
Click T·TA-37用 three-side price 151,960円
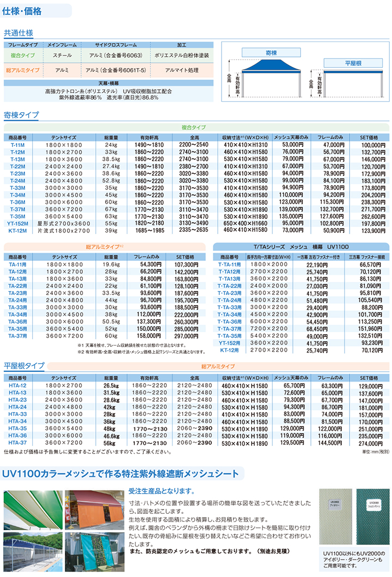(x=370, y=329)
